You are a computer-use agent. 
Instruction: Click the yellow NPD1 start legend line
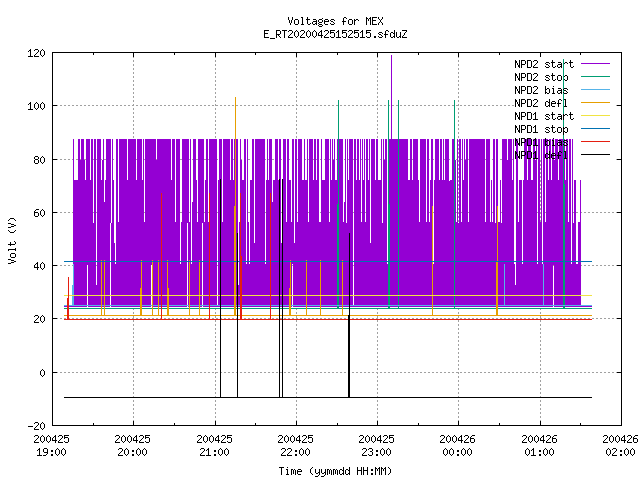[x=595, y=116]
